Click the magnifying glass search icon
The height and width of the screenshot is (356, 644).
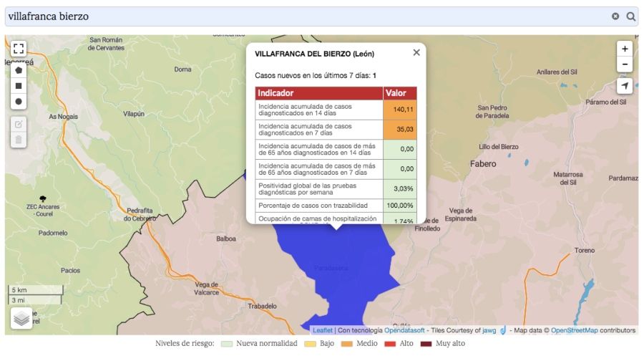coord(631,16)
